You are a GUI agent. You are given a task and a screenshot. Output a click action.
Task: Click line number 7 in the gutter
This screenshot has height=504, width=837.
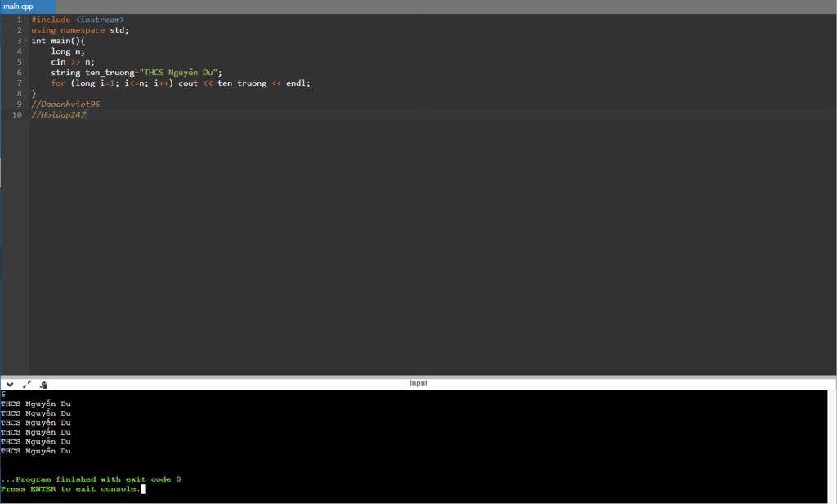click(x=20, y=83)
